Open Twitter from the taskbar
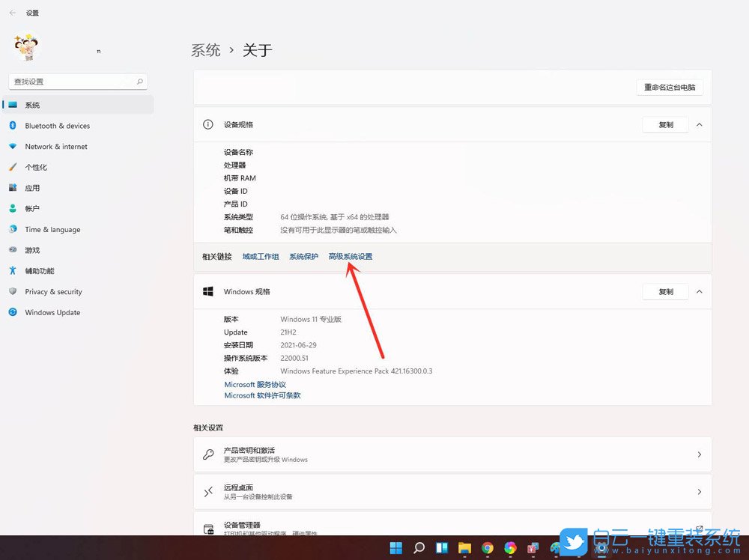The image size is (749, 560). click(578, 547)
